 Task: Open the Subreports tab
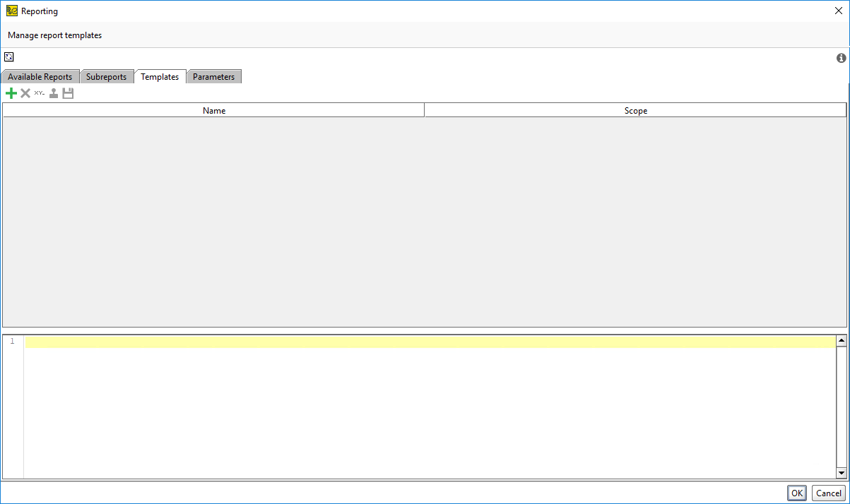106,76
